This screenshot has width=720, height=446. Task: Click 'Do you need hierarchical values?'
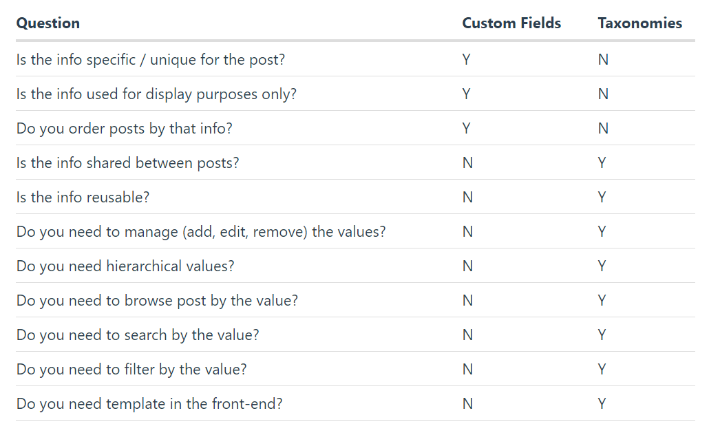click(x=125, y=266)
